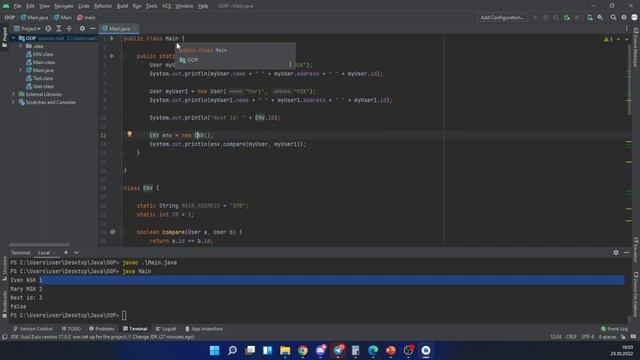Click the Project side tab

click(x=4, y=37)
